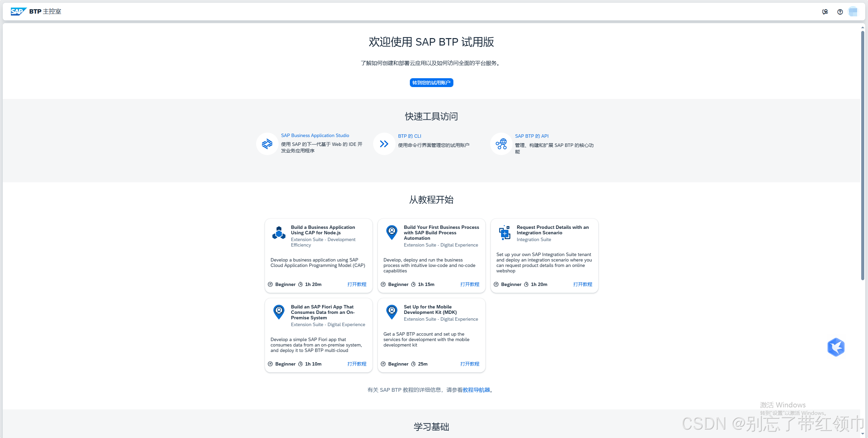
Task: Click the Integration Scenario tutorial icon
Action: [504, 233]
